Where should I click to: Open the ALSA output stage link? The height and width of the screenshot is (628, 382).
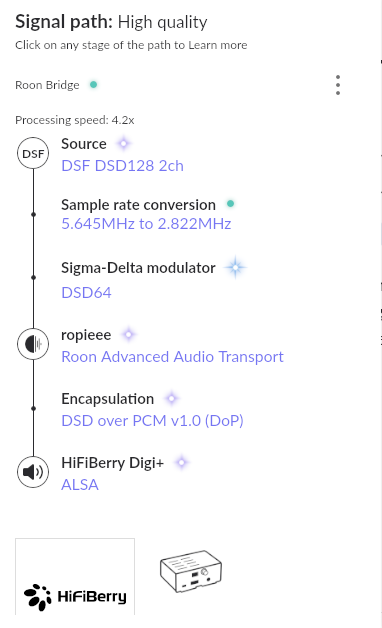[80, 485]
